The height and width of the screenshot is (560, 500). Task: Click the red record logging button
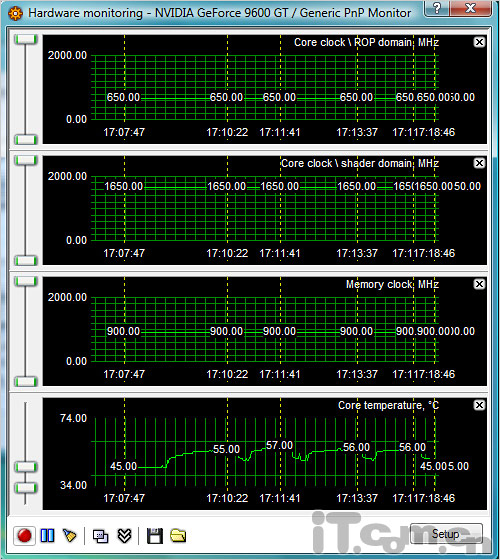click(x=24, y=536)
